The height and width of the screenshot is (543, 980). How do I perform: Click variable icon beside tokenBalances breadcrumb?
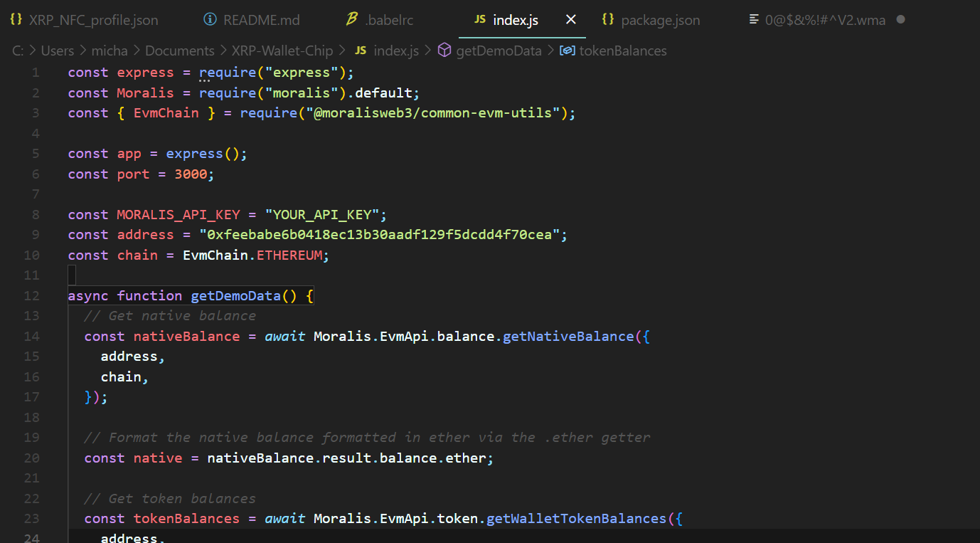[568, 51]
